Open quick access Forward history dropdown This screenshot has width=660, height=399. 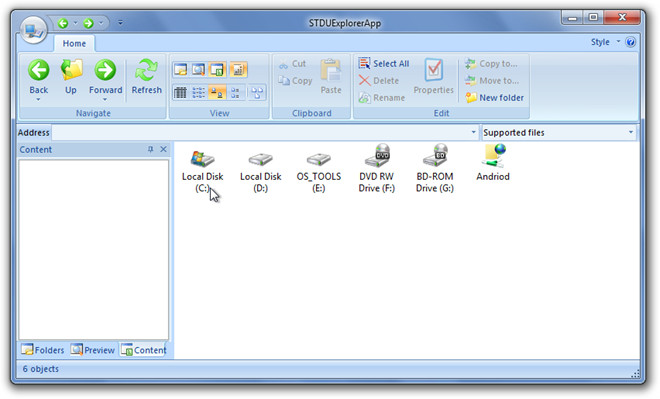click(101, 23)
